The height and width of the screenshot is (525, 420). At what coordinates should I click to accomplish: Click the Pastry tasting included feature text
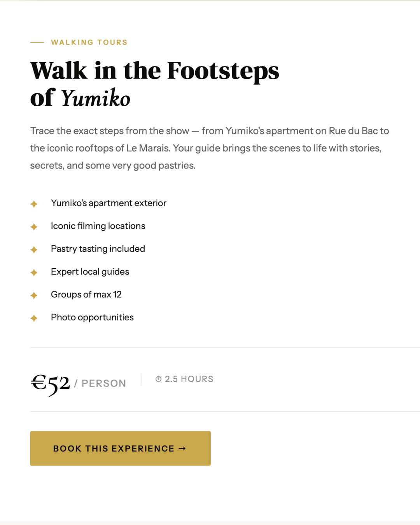point(98,249)
